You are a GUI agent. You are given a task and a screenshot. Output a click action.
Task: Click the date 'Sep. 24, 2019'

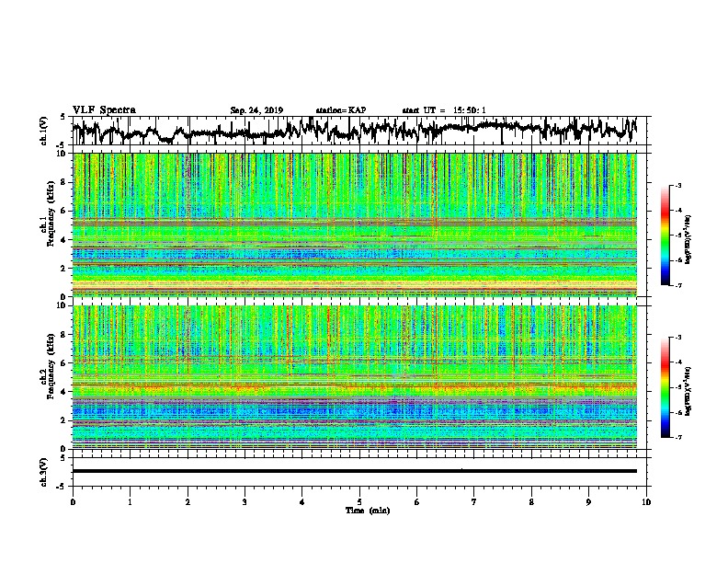point(256,110)
